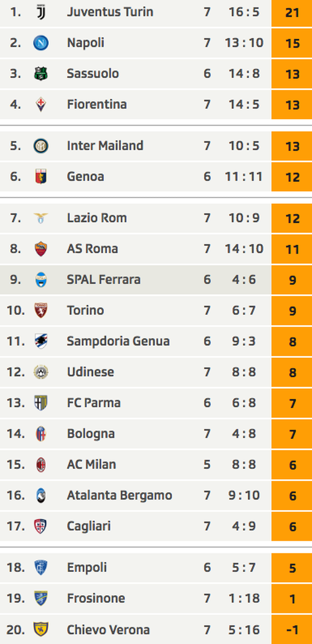Click the Sampdoria Genua club crest

[41, 341]
